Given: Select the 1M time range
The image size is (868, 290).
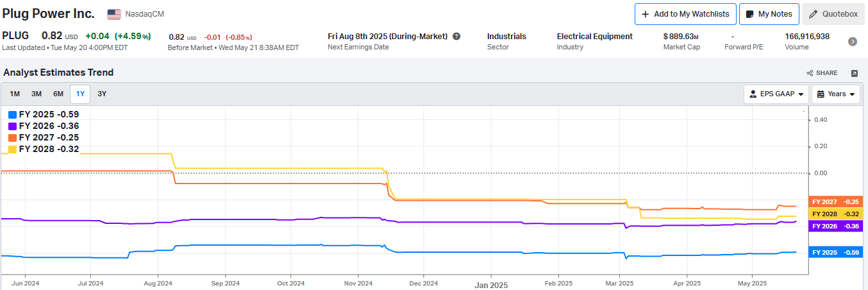Looking at the screenshot, I should coord(15,94).
